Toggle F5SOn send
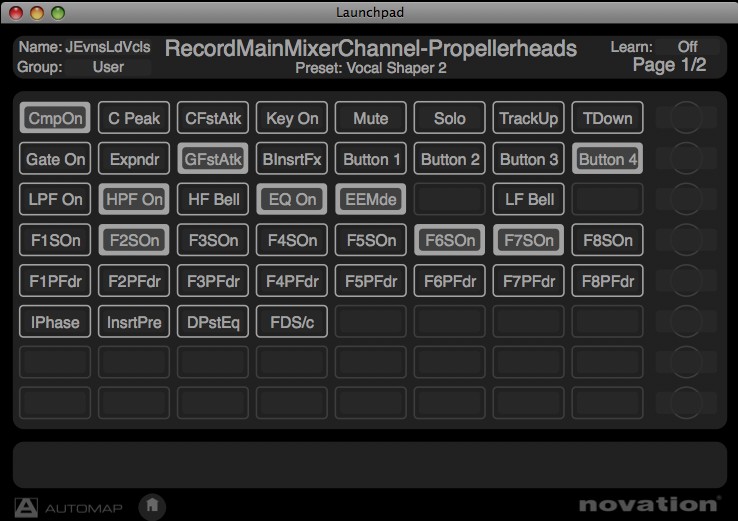Screen dimensions: 738x521 pos(371,240)
